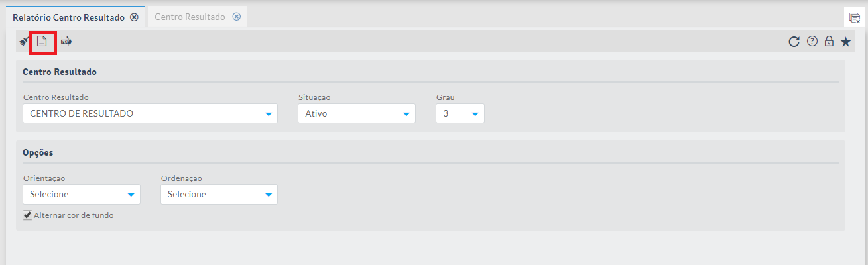Open the Grau dropdown
The image size is (868, 265).
pyautogui.click(x=460, y=114)
